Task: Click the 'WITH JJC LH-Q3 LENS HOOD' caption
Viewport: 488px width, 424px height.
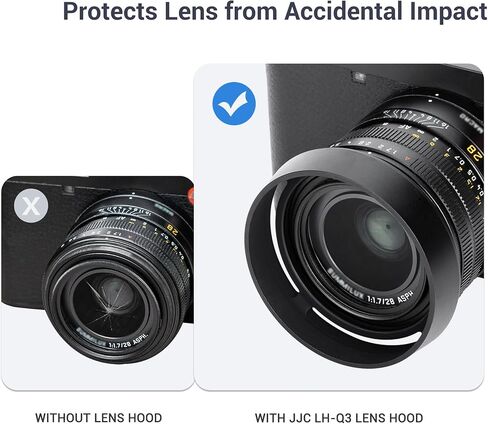Action: [x=339, y=418]
